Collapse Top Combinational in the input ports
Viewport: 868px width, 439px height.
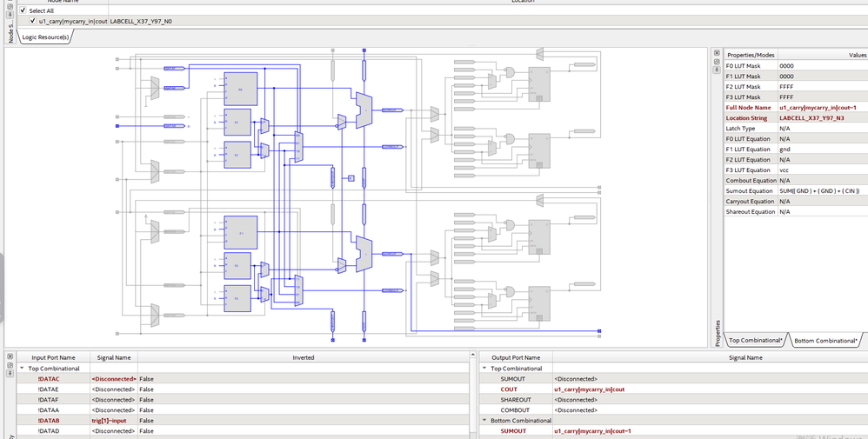point(23,369)
